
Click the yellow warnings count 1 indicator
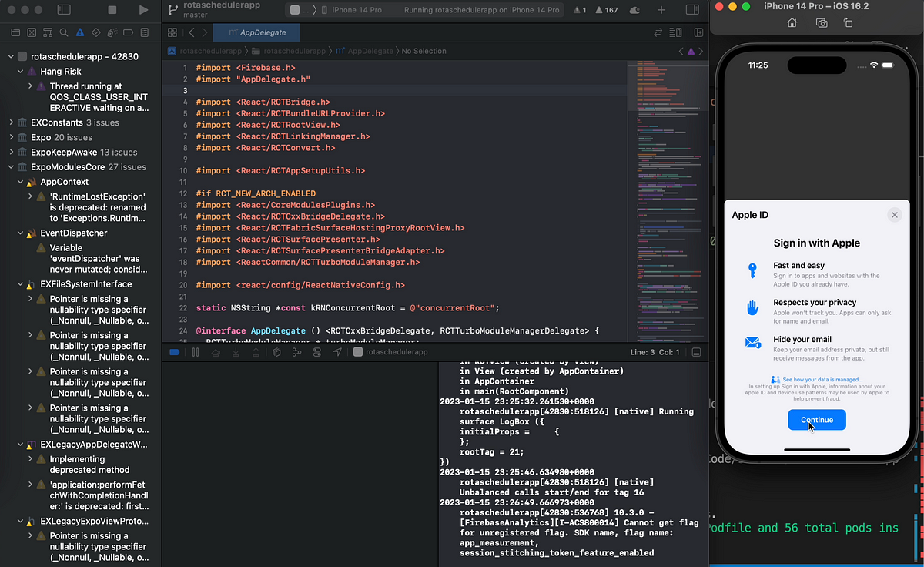pyautogui.click(x=581, y=10)
